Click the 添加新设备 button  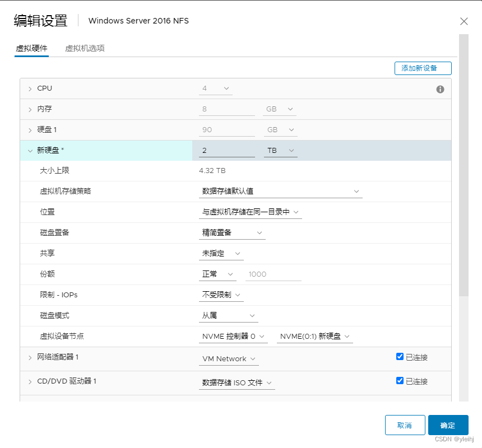point(423,68)
